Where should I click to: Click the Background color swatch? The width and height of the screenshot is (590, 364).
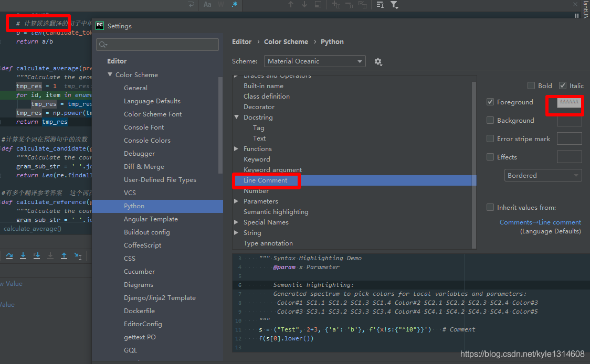(x=570, y=120)
